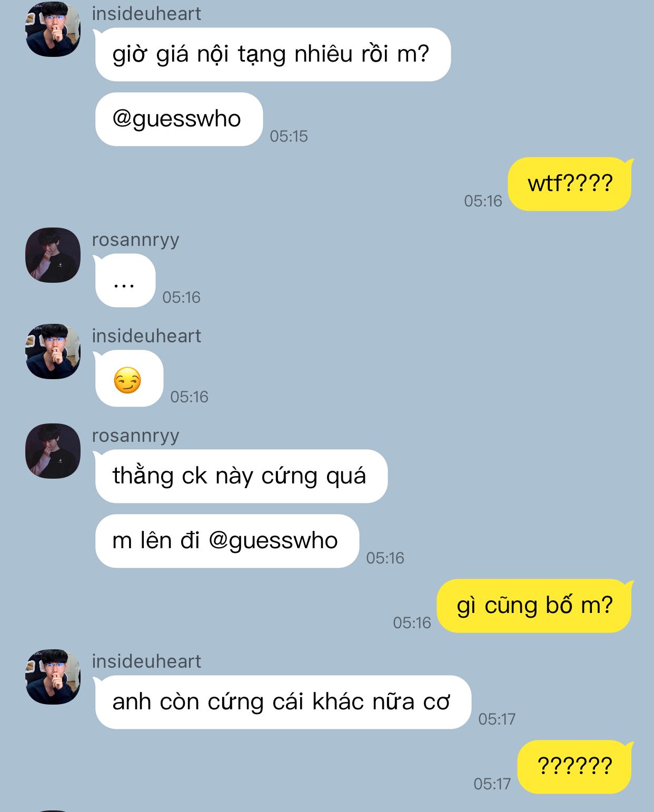Tap rosannryy's avatar next to the '…' message
Screen dimensions: 654x812
pos(53,255)
